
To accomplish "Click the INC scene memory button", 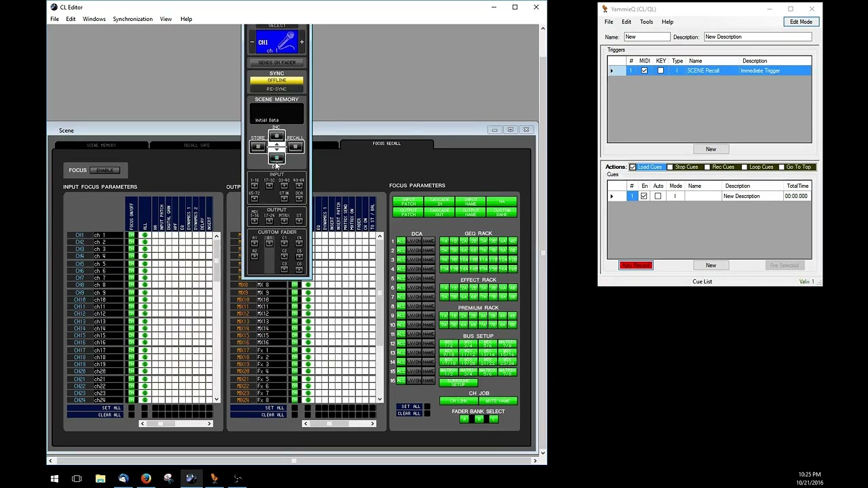I will (277, 136).
